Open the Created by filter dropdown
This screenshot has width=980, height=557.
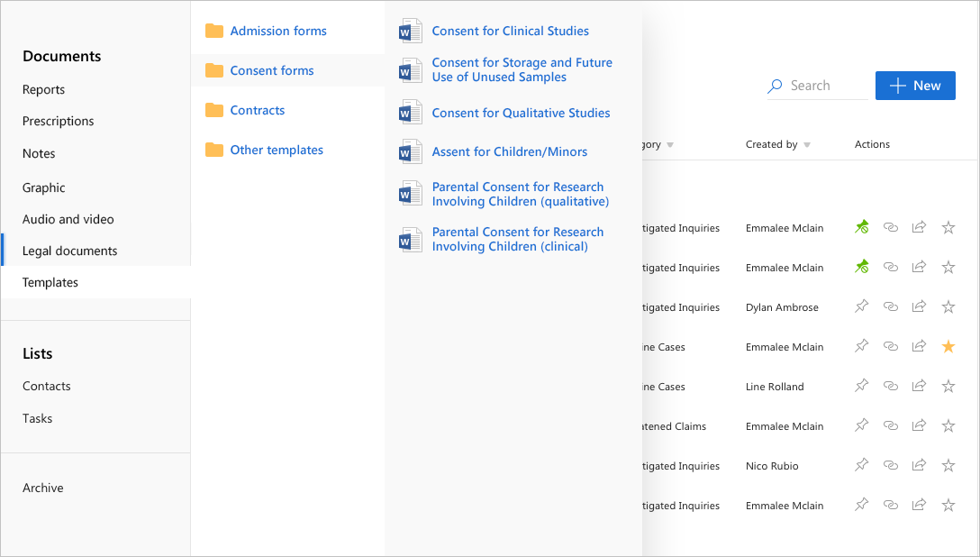click(x=808, y=144)
